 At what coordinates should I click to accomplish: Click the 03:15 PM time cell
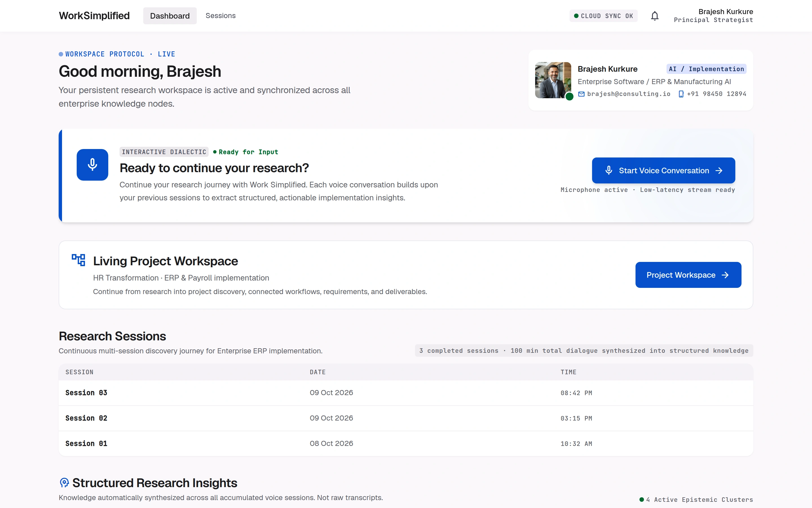click(576, 418)
